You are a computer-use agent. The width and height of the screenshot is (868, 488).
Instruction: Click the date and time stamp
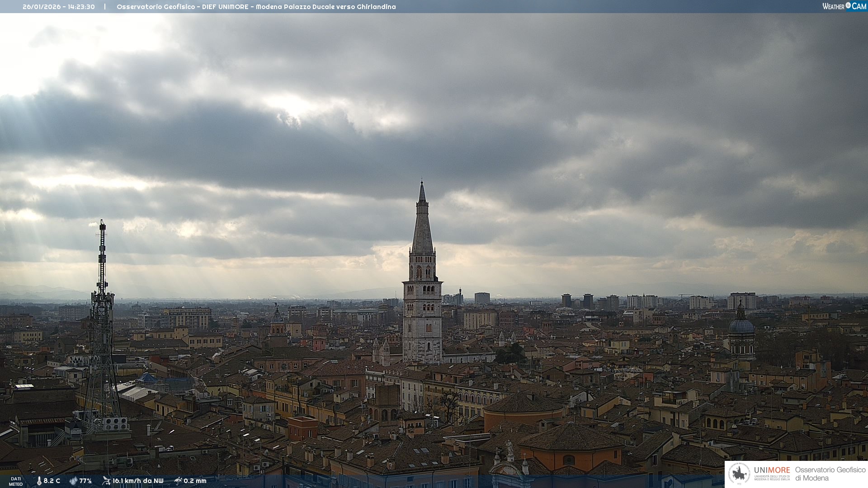click(x=59, y=7)
